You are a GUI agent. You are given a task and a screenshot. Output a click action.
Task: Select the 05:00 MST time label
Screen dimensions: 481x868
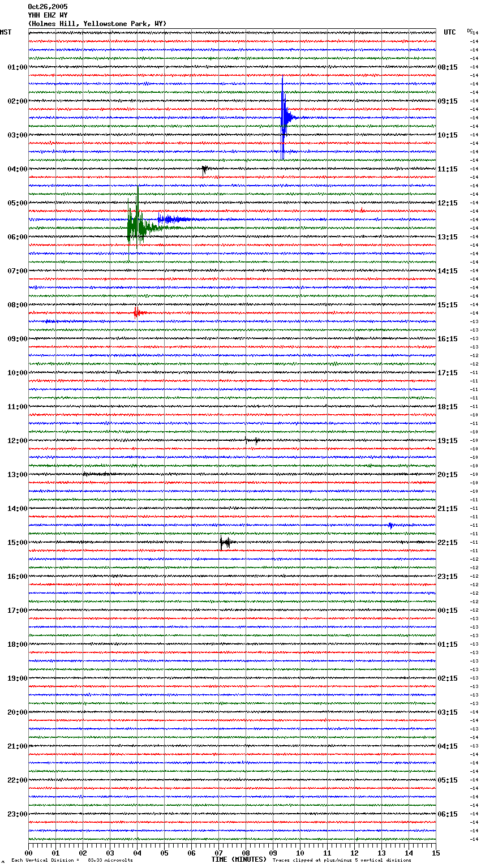click(x=17, y=203)
